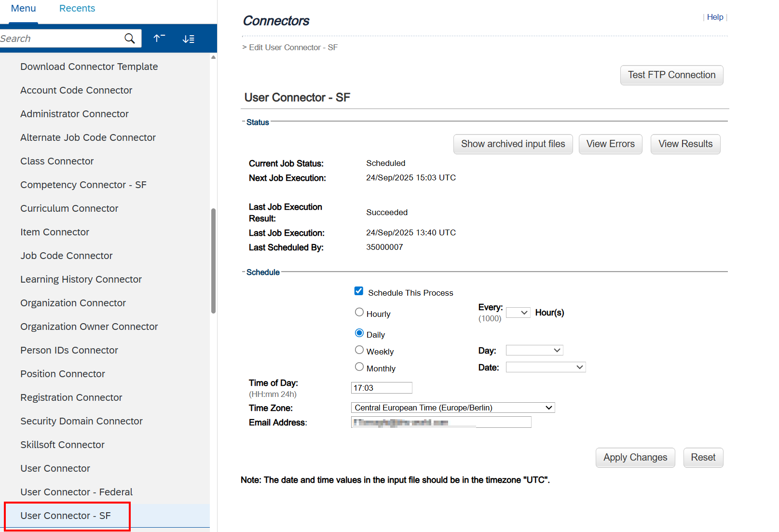The width and height of the screenshot is (779, 532).
Task: Open Learning History Connector in sidebar
Action: tap(81, 279)
